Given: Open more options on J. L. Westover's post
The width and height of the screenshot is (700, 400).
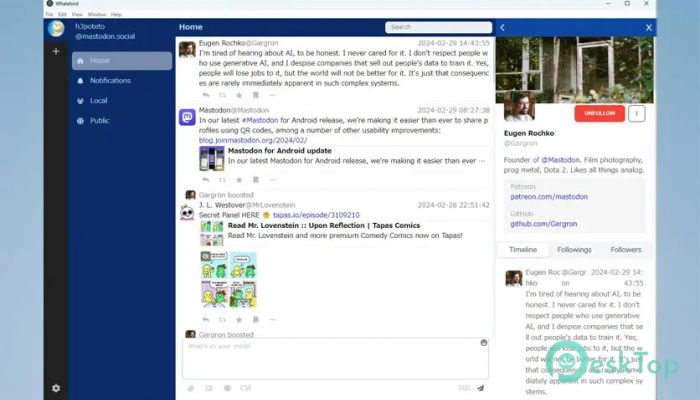Looking at the screenshot, I should (272, 320).
